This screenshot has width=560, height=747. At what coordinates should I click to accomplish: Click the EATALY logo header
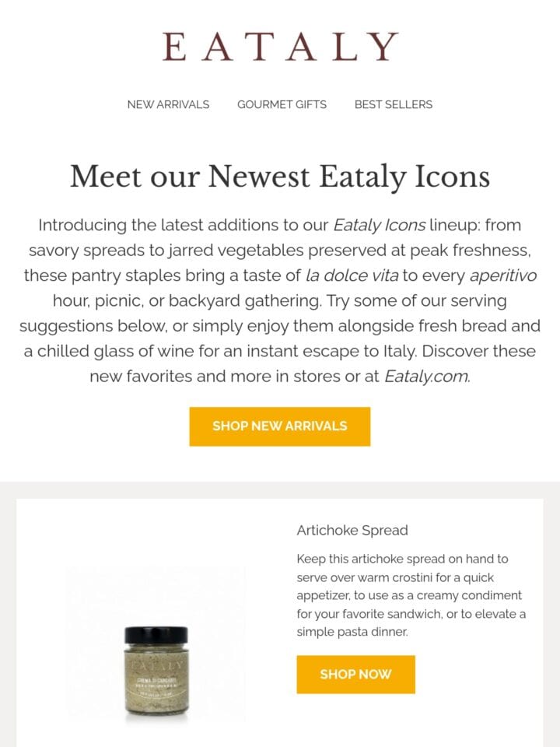click(x=280, y=47)
